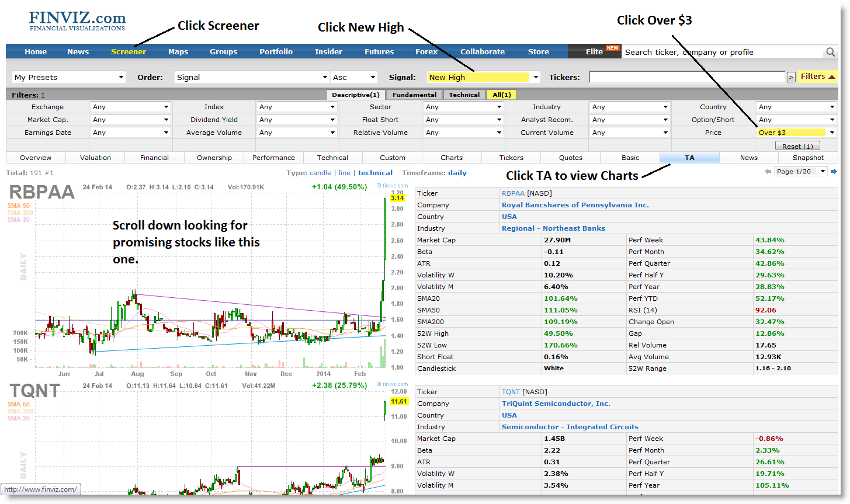The width and height of the screenshot is (850, 504).
Task: Select the Performance view tab
Action: click(274, 158)
